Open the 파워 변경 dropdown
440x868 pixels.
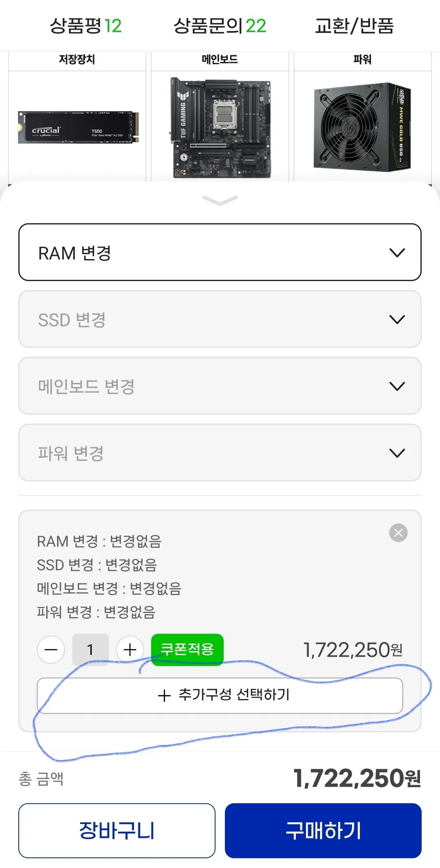click(220, 452)
